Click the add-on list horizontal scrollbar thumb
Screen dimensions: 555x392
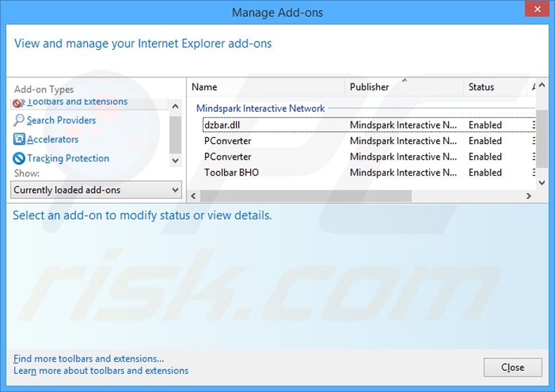coord(306,196)
